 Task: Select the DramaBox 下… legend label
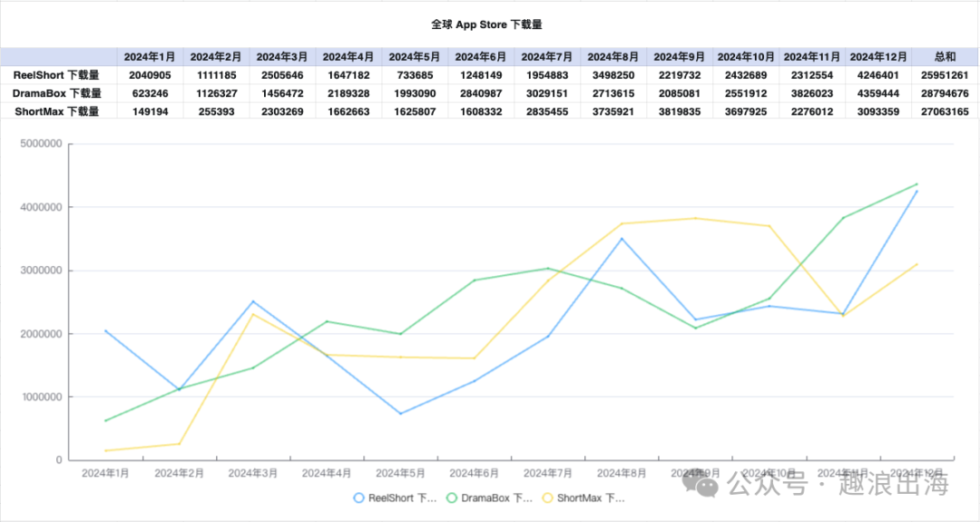pyautogui.click(x=497, y=498)
